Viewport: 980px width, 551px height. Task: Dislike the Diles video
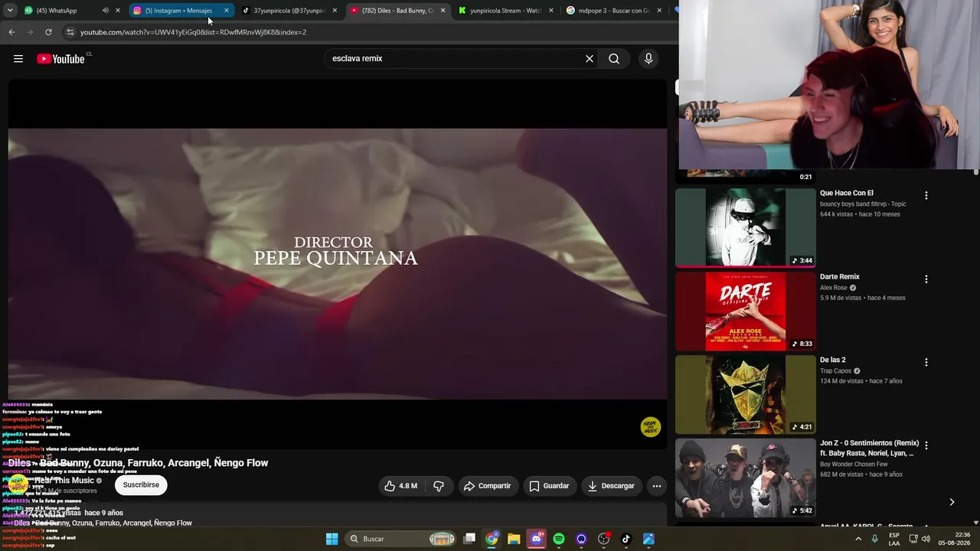coord(439,486)
